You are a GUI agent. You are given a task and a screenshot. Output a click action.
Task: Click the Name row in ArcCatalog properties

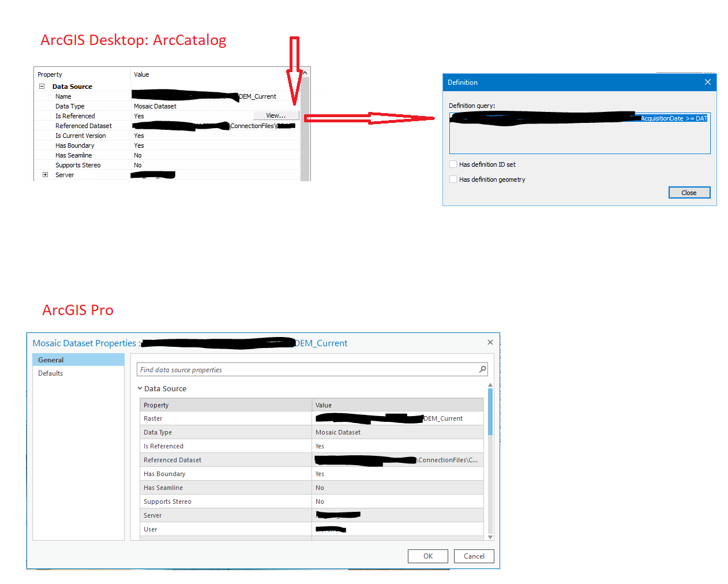click(x=167, y=96)
